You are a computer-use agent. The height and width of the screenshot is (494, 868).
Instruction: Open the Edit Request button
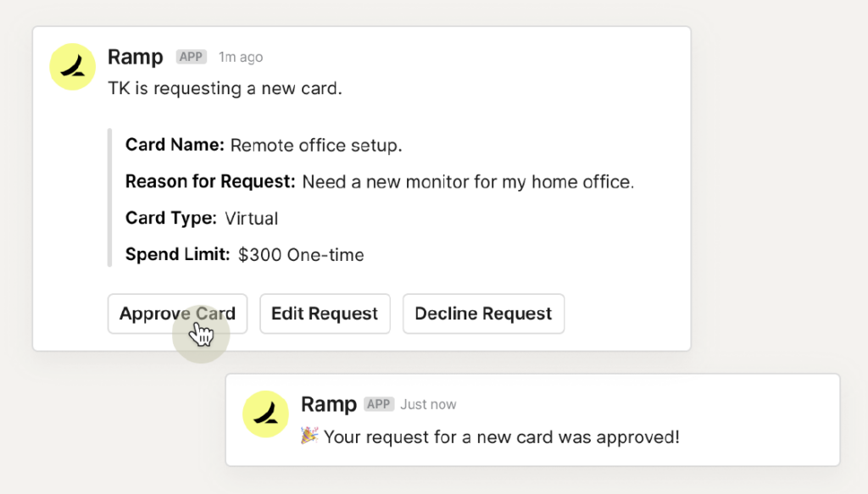coord(325,314)
